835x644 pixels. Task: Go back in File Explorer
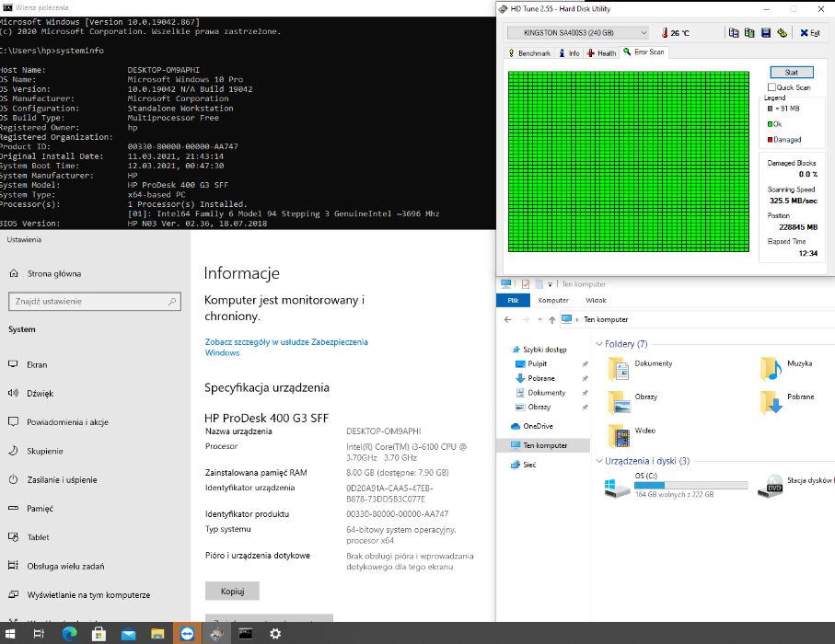pyautogui.click(x=508, y=319)
